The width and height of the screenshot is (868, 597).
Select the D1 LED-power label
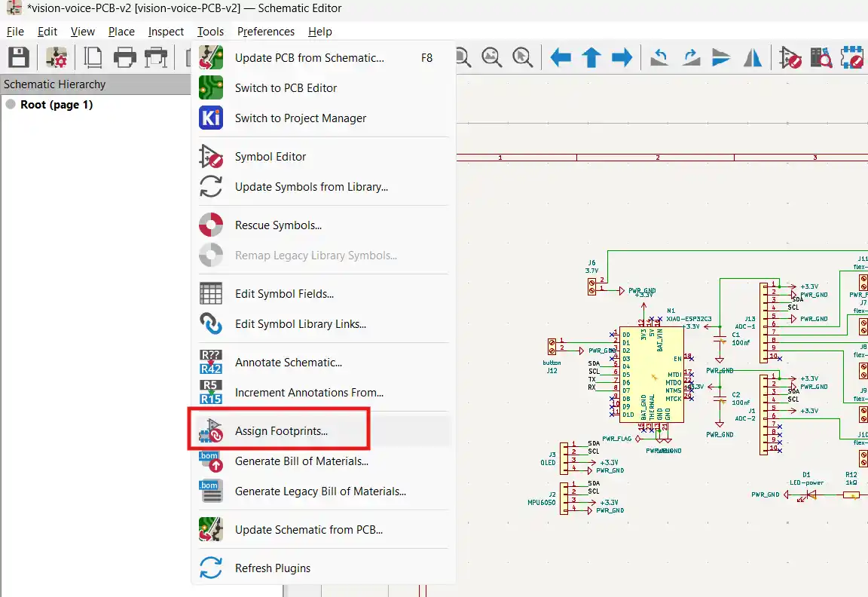(806, 479)
